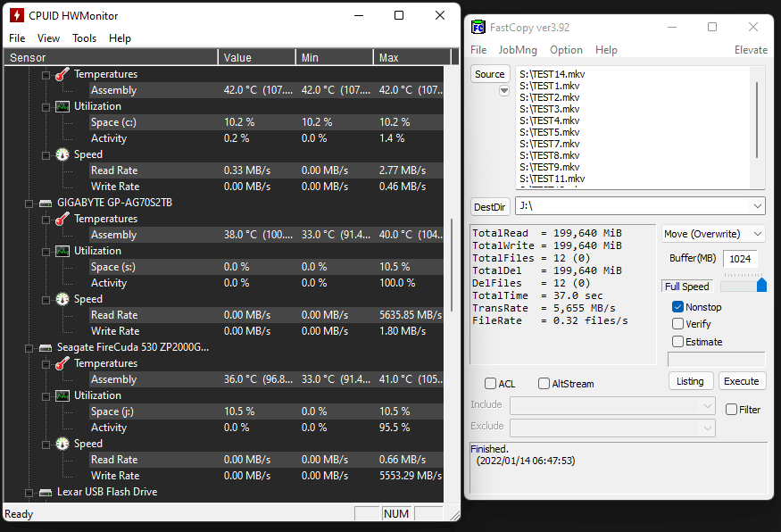Image resolution: width=781 pixels, height=532 pixels.
Task: Click Utilization chart icon above Space (c:)
Action: pyautogui.click(x=62, y=106)
